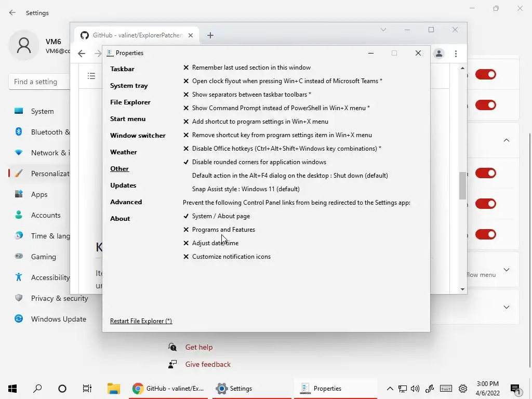
Task: Enable Customize notification icons option
Action: pos(227,257)
